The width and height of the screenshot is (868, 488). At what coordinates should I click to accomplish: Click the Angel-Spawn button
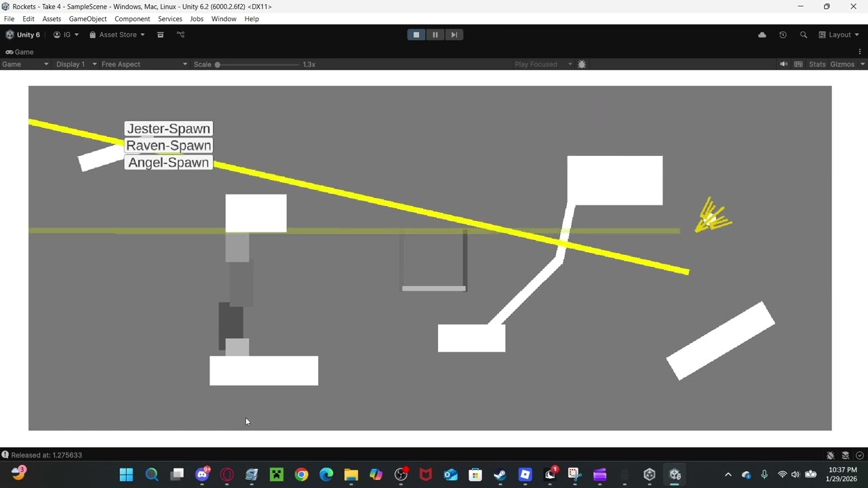[169, 163]
